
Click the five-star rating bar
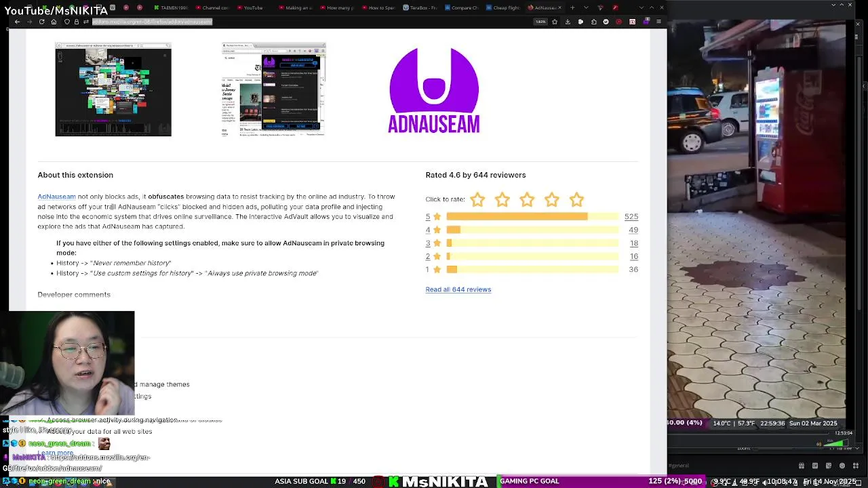tap(532, 217)
